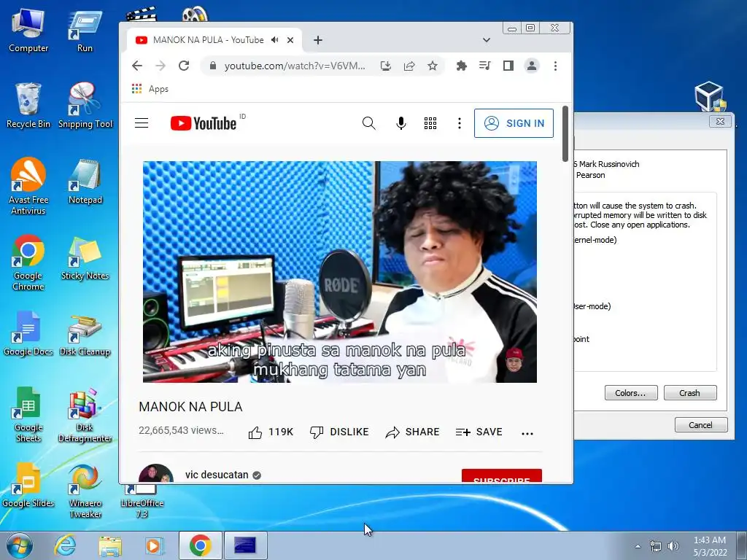Click the vic desucatan channel avatar

point(156,474)
